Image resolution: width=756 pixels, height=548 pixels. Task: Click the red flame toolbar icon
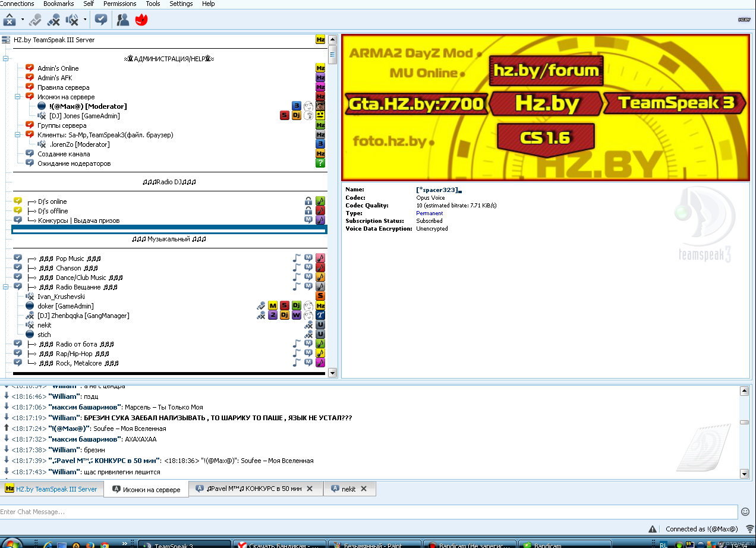[141, 20]
